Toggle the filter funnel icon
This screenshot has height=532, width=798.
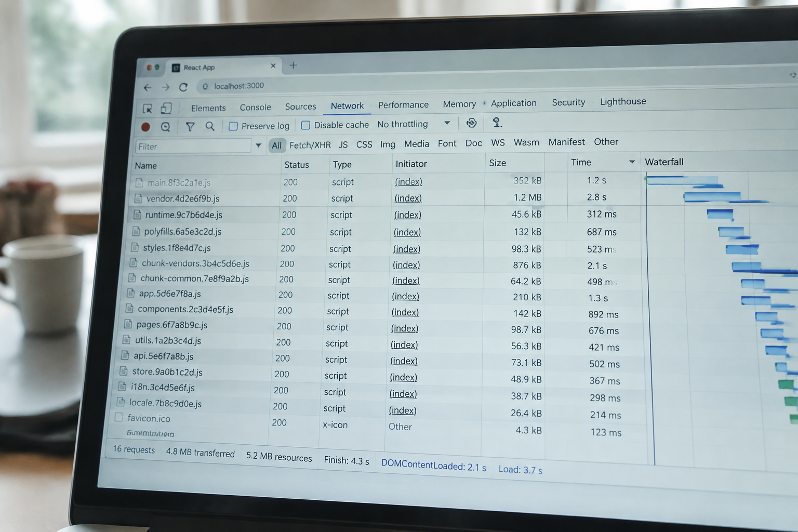pos(190,126)
